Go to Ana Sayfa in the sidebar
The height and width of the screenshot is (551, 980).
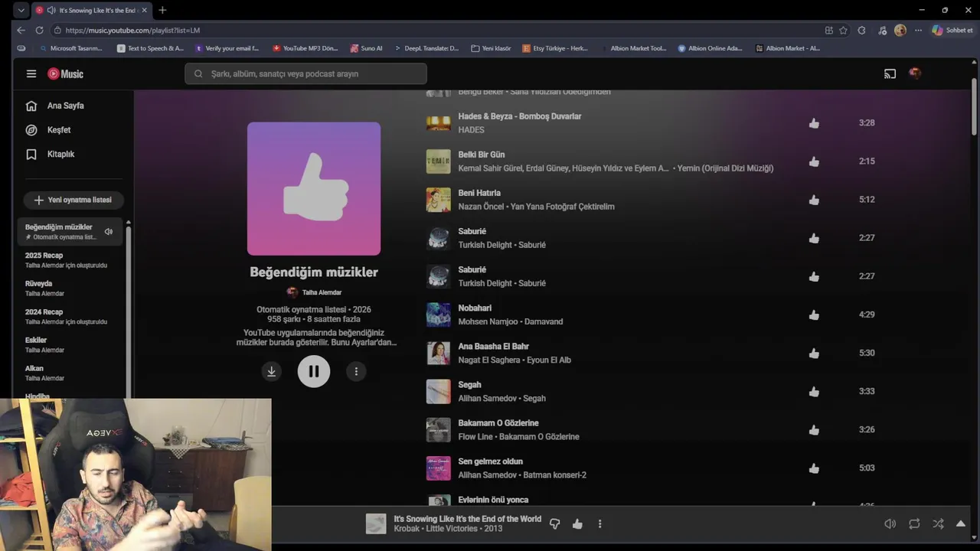(x=67, y=106)
